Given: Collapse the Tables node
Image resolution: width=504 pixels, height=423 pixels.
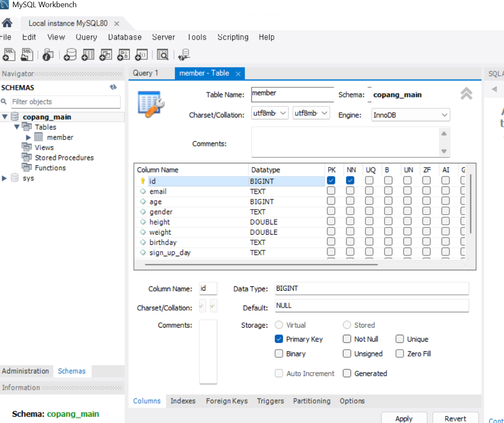Looking at the screenshot, I should point(17,127).
